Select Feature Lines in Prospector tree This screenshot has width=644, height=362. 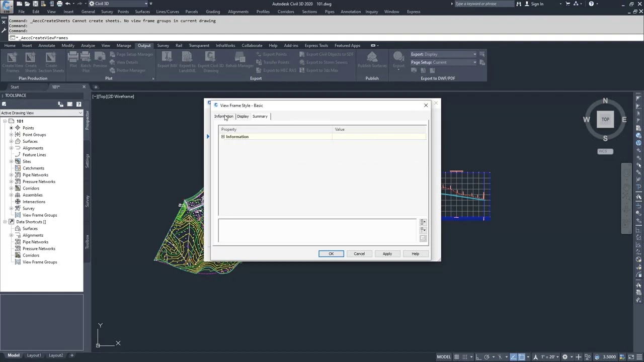click(x=34, y=155)
